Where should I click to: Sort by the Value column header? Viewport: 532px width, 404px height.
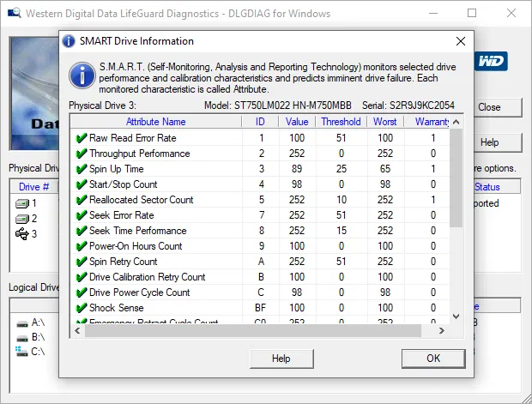[297, 122]
